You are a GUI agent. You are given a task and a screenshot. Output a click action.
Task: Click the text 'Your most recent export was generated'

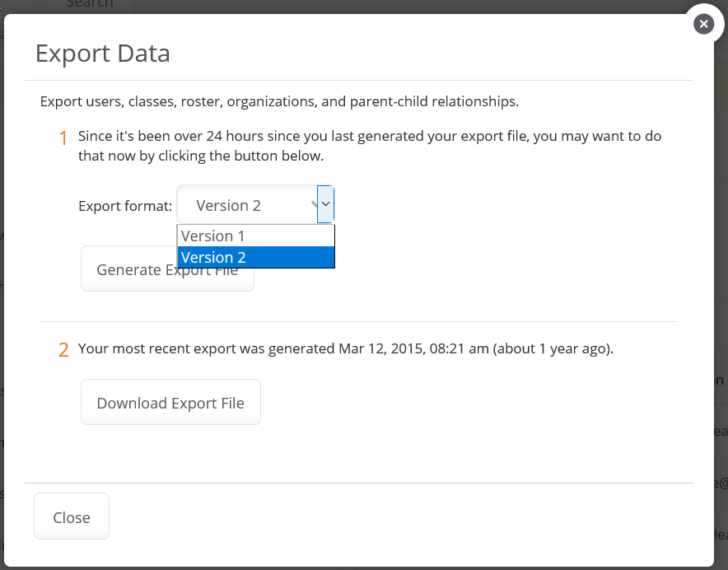click(x=206, y=348)
